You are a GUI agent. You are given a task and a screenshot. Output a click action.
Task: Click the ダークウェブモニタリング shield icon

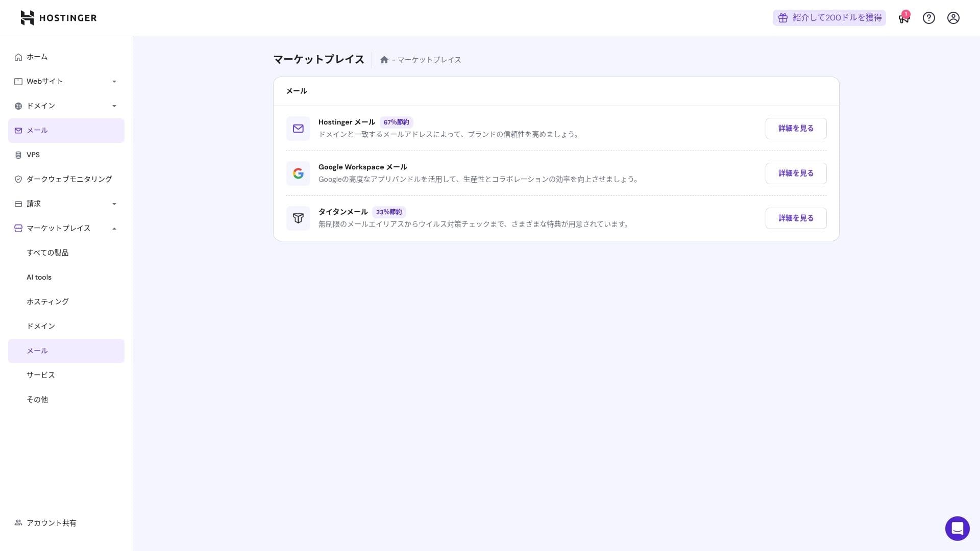18,180
